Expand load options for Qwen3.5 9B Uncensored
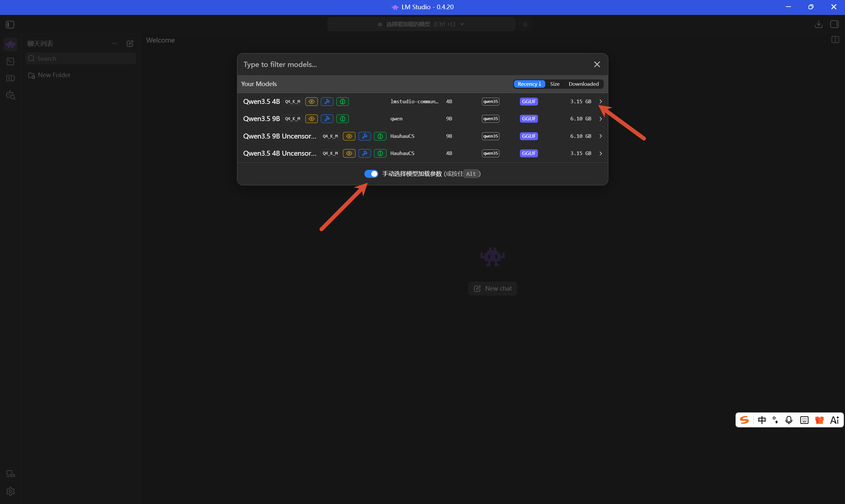 point(600,136)
